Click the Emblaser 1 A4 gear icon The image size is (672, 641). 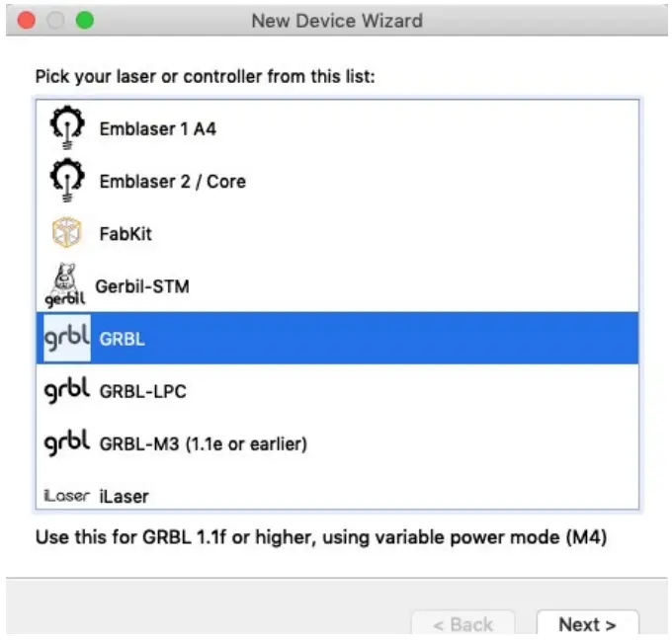point(67,127)
